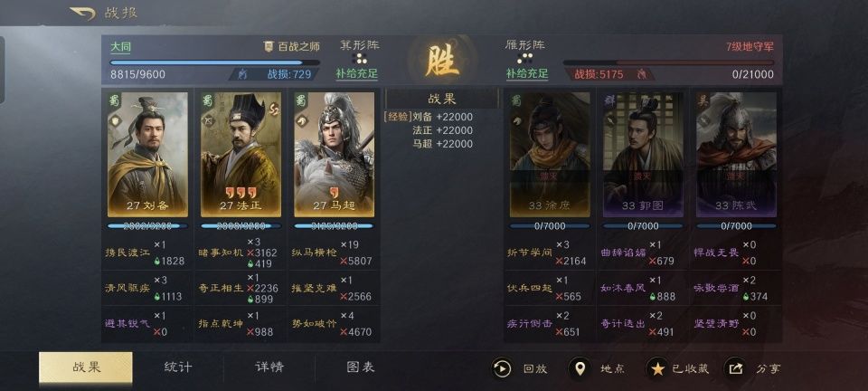Tap the back arrow beside 战报
Viewport: 868px width, 391px height.
pyautogui.click(x=82, y=13)
